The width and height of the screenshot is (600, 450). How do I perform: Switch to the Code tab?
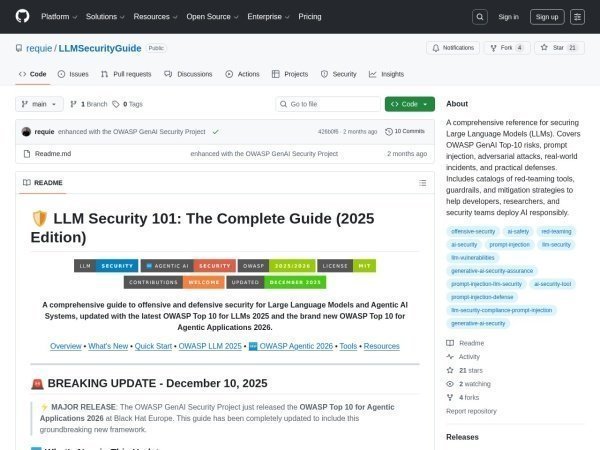point(33,74)
